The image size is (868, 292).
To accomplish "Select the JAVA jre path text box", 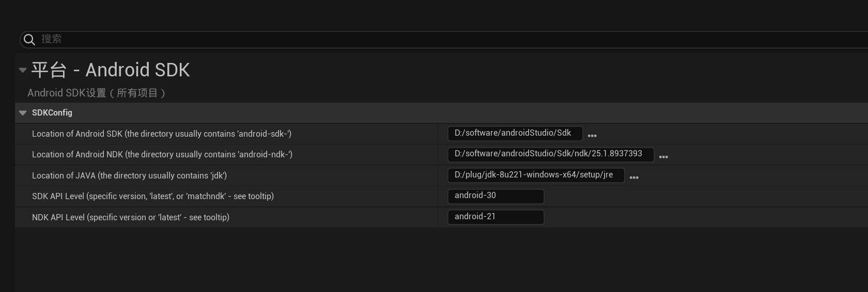I will click(535, 175).
